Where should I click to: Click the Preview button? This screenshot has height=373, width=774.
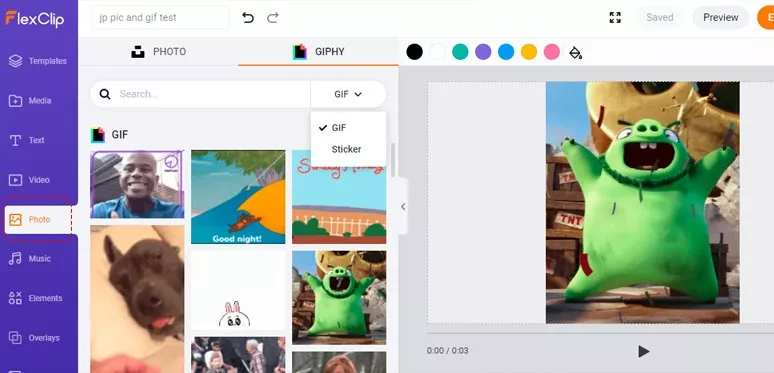tap(721, 18)
